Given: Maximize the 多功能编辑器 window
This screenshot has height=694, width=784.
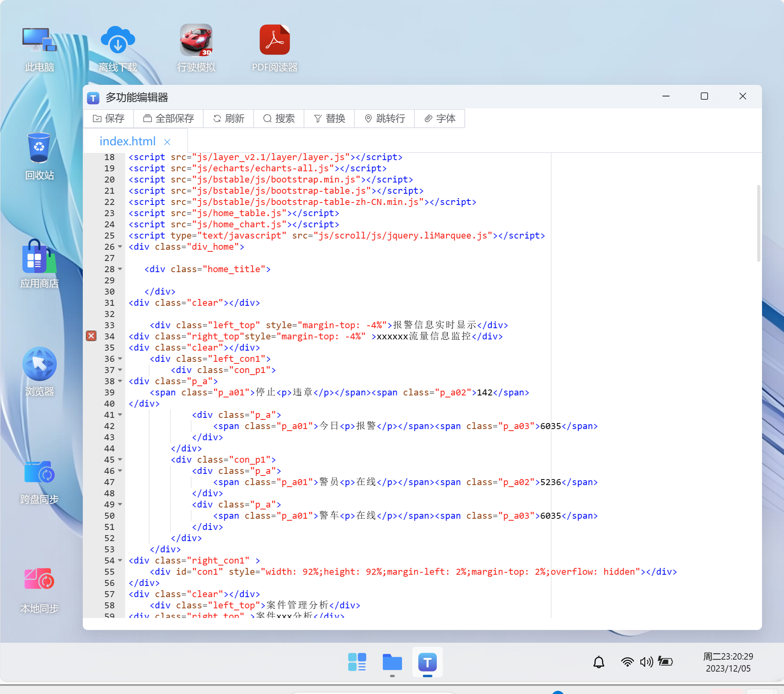Looking at the screenshot, I should tap(704, 96).
